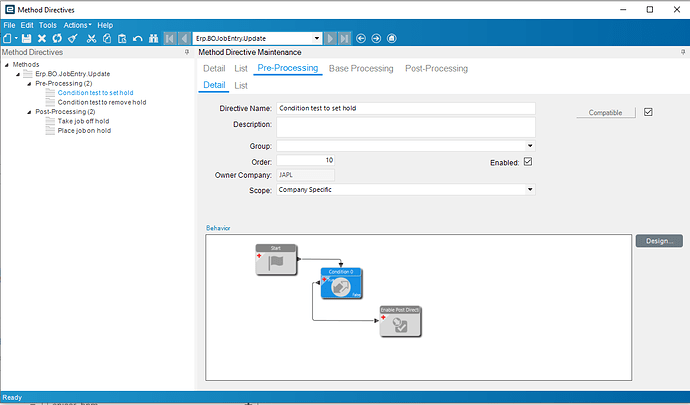Select the Start node in Behavior diagram
690x405 pixels.
[276, 260]
